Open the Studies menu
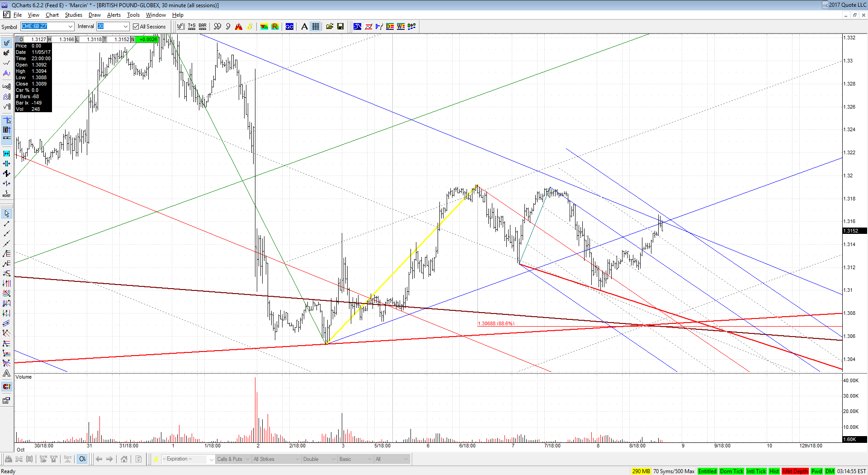The height and width of the screenshot is (475, 868). [73, 15]
